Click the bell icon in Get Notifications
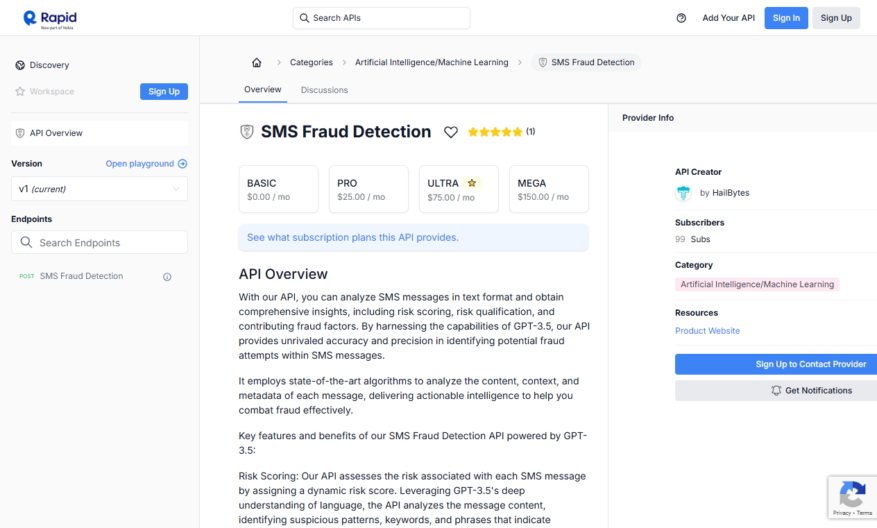Image resolution: width=877 pixels, height=528 pixels. [776, 390]
